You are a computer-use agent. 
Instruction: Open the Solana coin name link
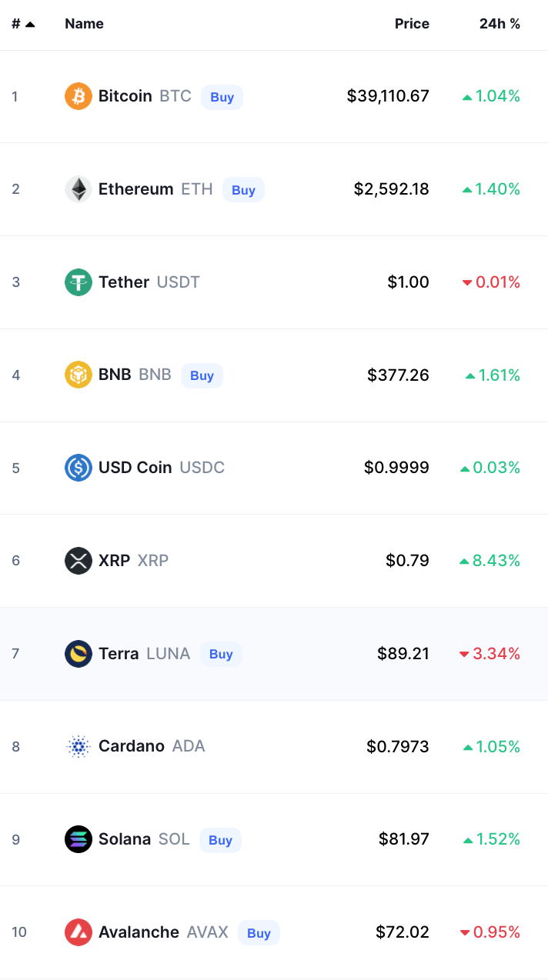pos(125,839)
